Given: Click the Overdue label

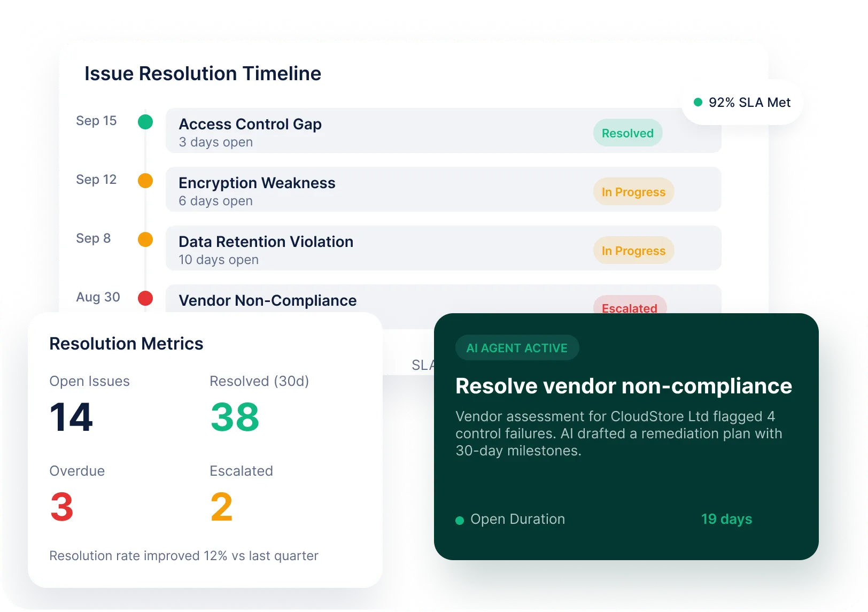Looking at the screenshot, I should point(77,471).
